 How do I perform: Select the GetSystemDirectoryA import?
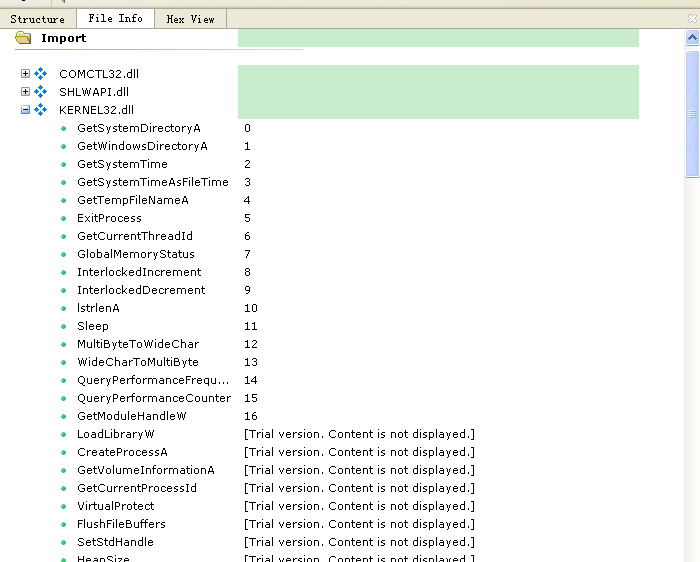pyautogui.click(x=139, y=128)
